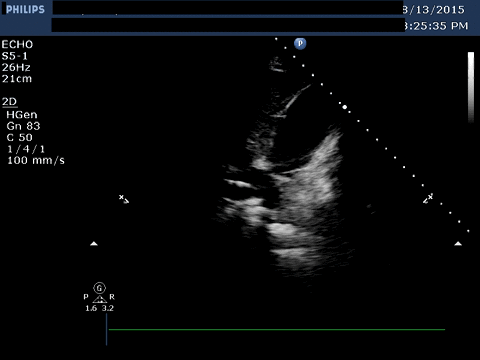Click the 26Hz frame rate label

16,67
